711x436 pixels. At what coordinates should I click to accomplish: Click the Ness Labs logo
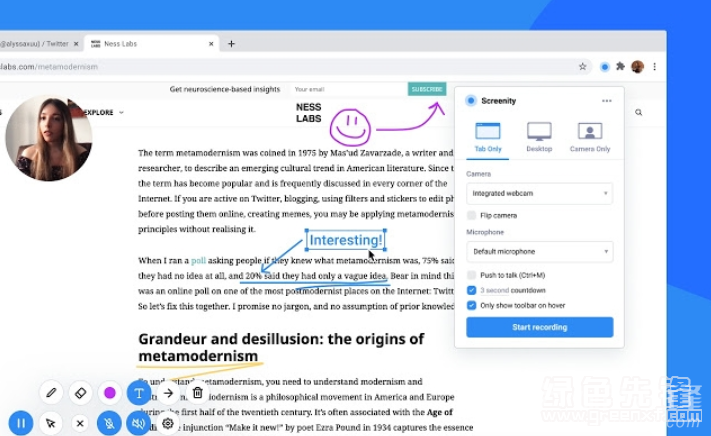click(308, 113)
